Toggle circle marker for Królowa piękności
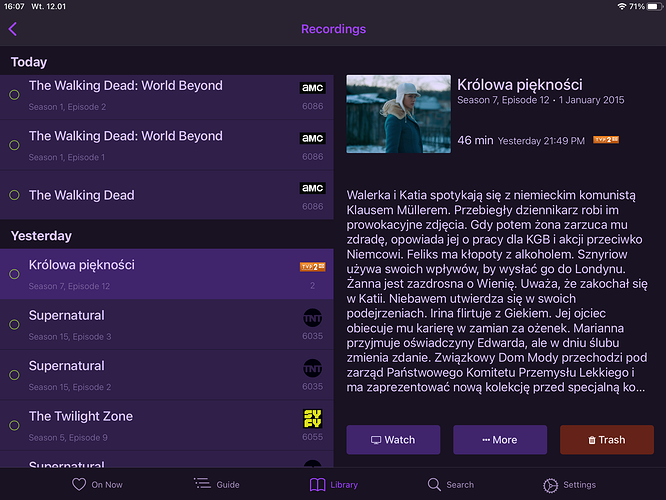 coord(14,275)
